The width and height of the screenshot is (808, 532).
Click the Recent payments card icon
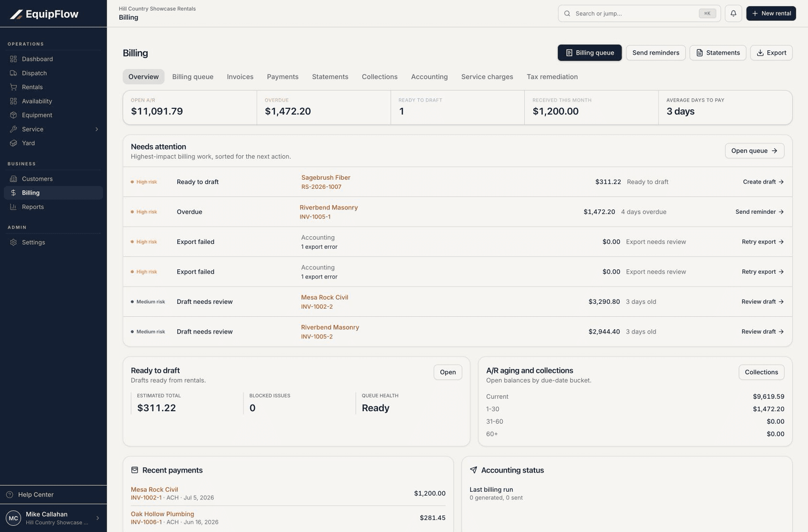(135, 470)
